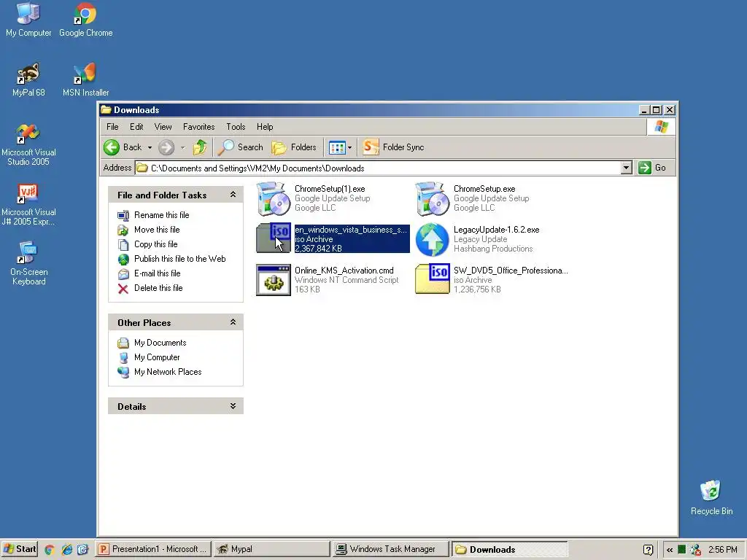This screenshot has width=747, height=560.
Task: Select ChromeSetup(1).exe file icon
Action: point(274,198)
